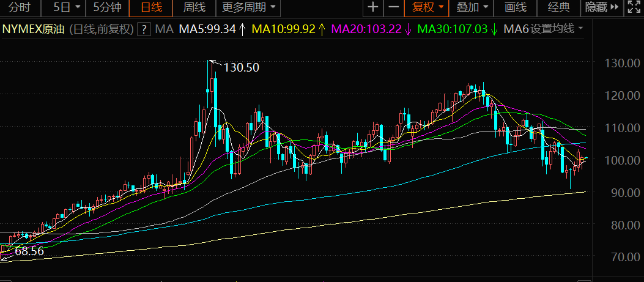Click the green MA30 down arrow

click(x=494, y=29)
